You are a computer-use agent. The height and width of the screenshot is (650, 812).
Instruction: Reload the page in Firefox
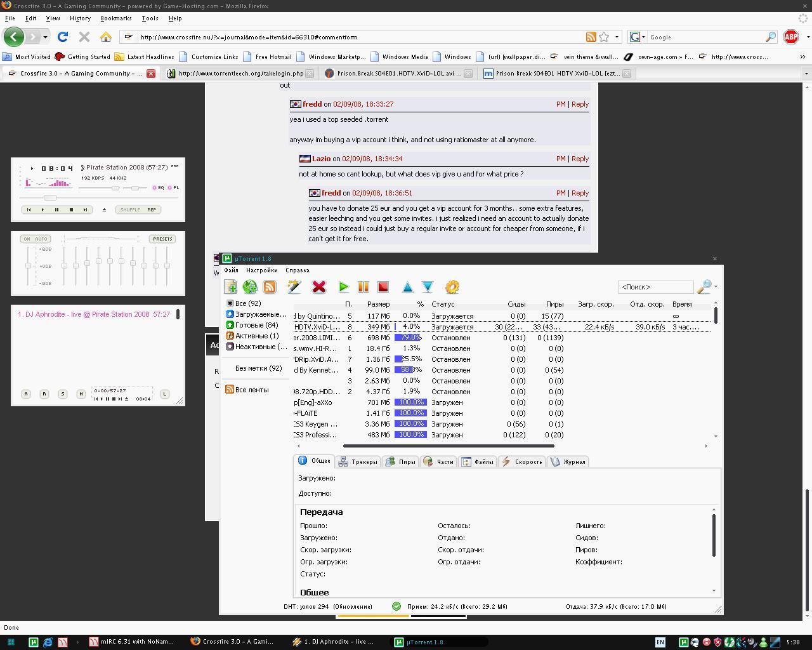coord(63,37)
